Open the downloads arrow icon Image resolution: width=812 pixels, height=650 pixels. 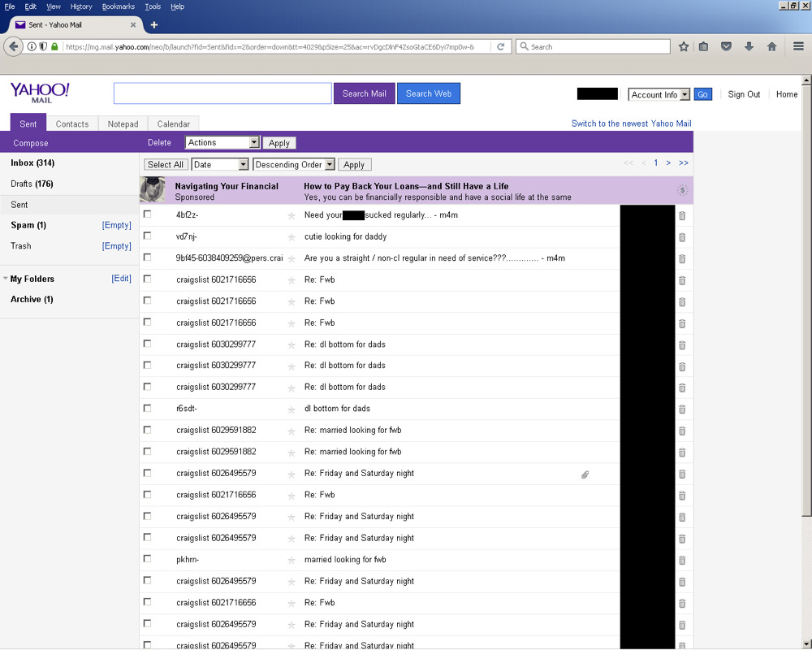[749, 46]
